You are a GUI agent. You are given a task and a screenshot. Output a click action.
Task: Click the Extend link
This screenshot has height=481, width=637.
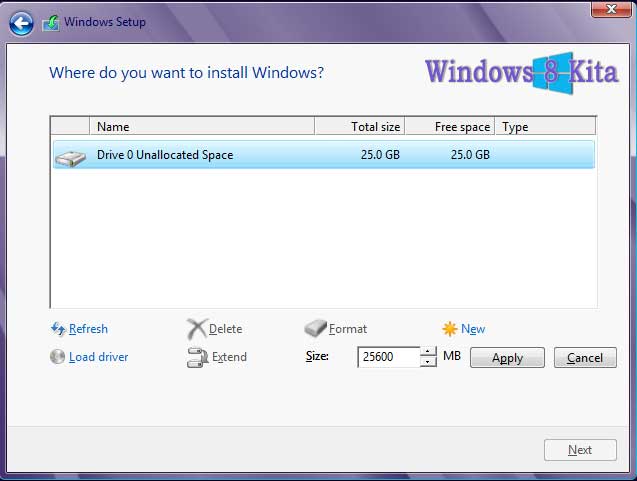click(229, 357)
